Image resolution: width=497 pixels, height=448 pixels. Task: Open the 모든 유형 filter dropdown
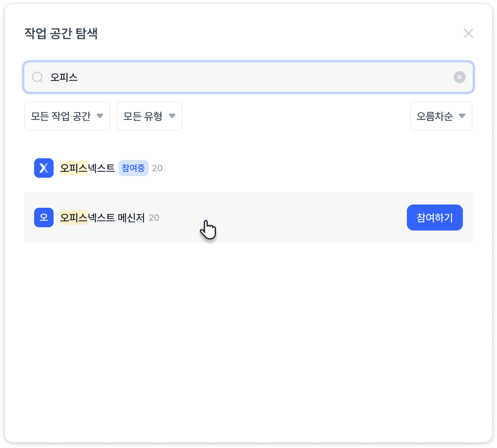tap(150, 116)
